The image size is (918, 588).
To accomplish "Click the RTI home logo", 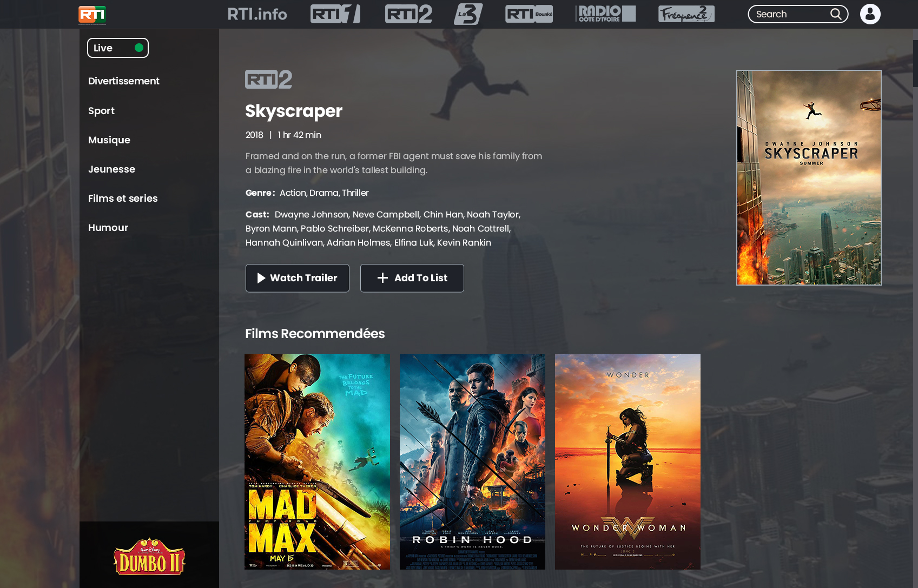I will click(92, 15).
